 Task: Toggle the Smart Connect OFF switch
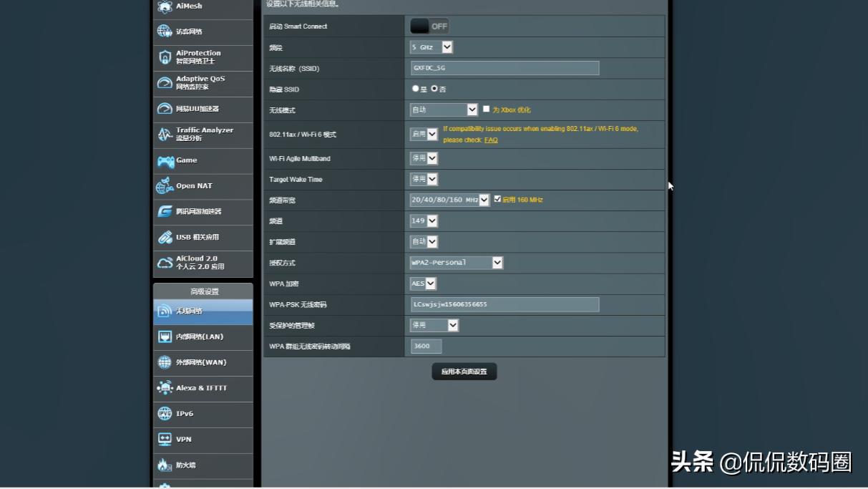[429, 26]
